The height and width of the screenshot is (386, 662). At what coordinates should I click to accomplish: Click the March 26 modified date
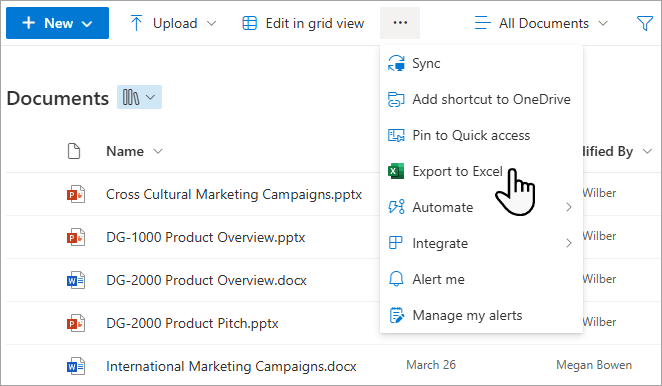(x=431, y=365)
